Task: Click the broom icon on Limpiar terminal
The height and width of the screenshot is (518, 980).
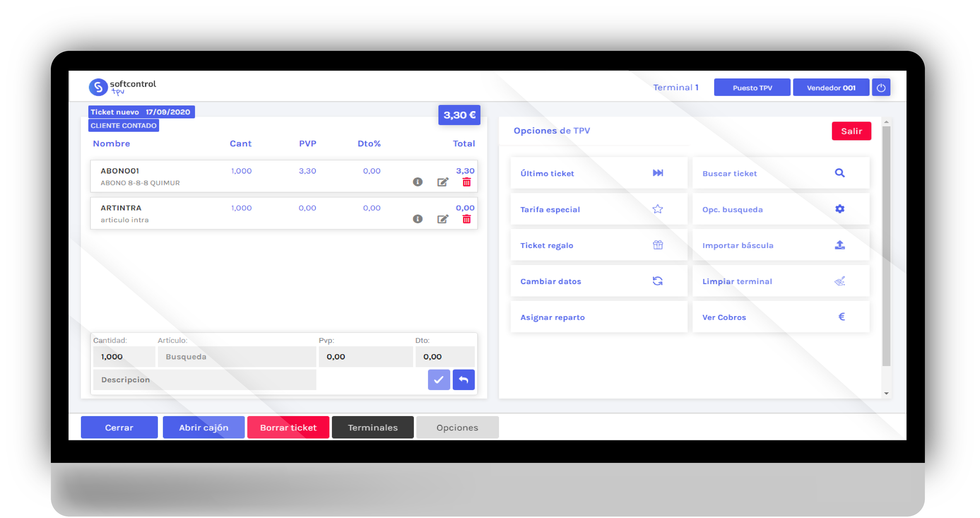Action: 840,281
